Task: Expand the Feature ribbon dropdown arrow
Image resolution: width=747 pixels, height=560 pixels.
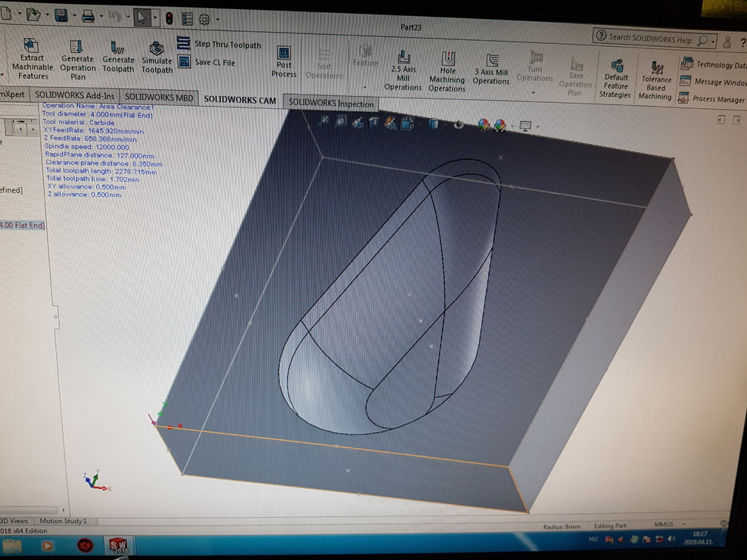Action: point(365,87)
